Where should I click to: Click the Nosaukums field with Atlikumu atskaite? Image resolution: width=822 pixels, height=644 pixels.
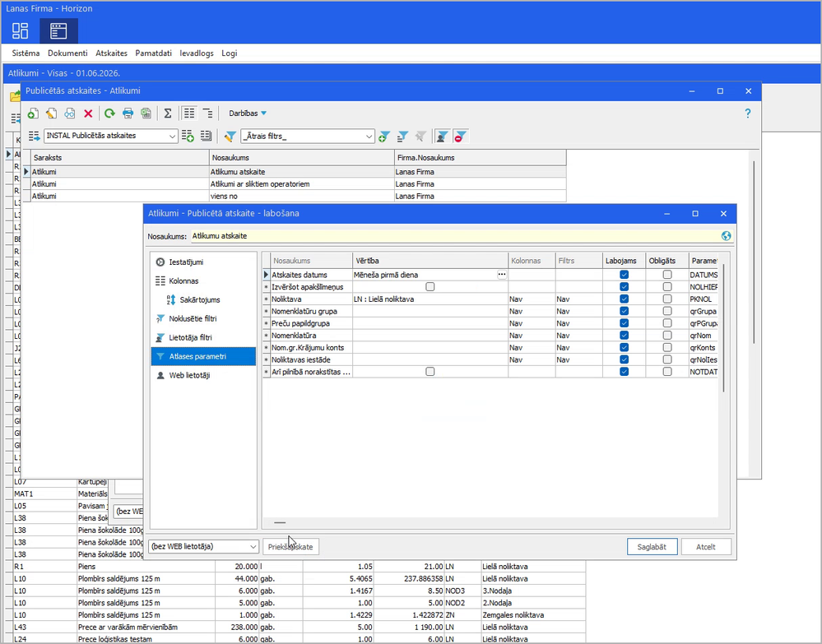pyautogui.click(x=455, y=236)
